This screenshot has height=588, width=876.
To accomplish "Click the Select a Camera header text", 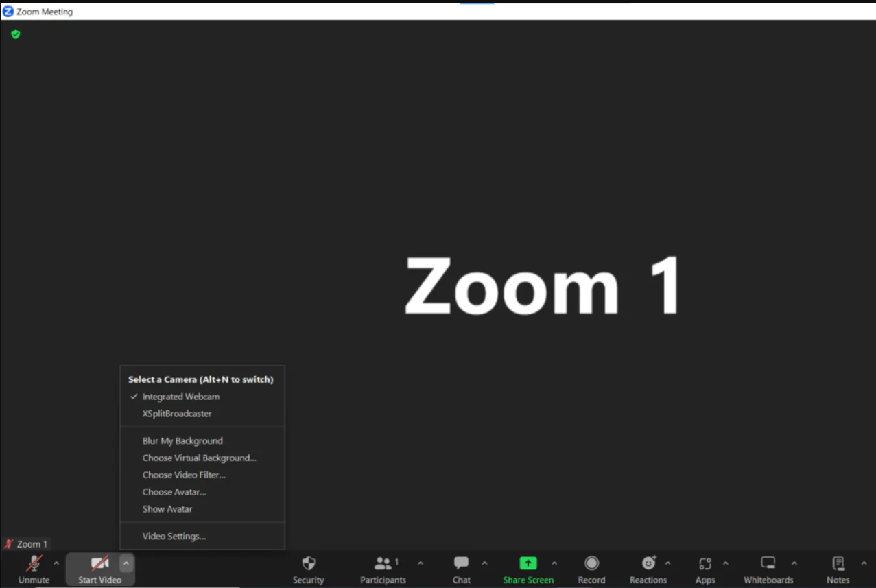I will (x=201, y=379).
